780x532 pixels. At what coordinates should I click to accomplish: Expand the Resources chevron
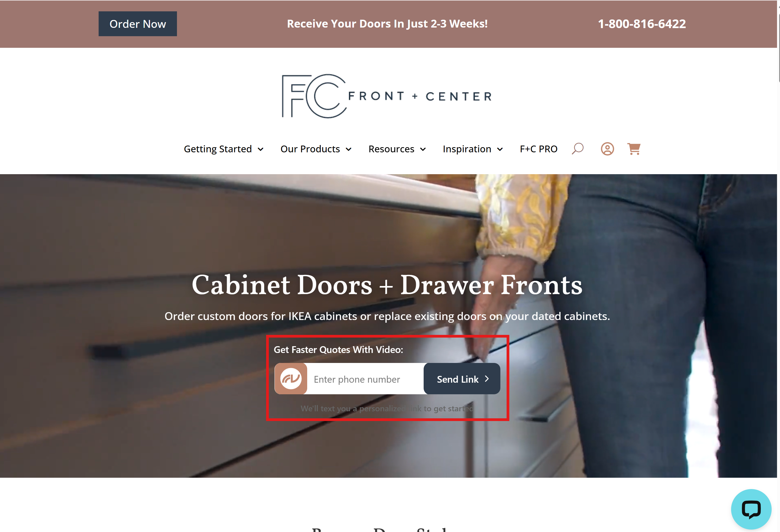point(423,149)
